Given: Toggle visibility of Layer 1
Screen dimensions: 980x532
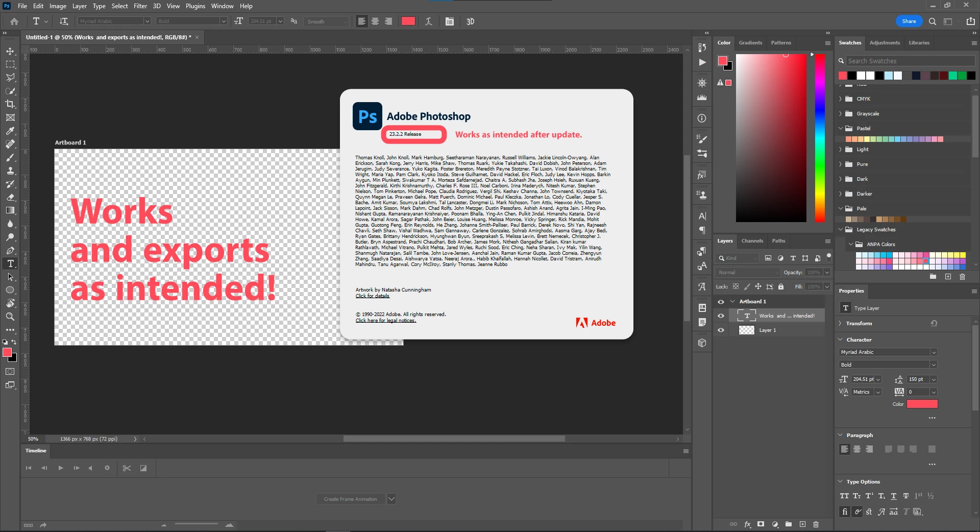Looking at the screenshot, I should [721, 330].
